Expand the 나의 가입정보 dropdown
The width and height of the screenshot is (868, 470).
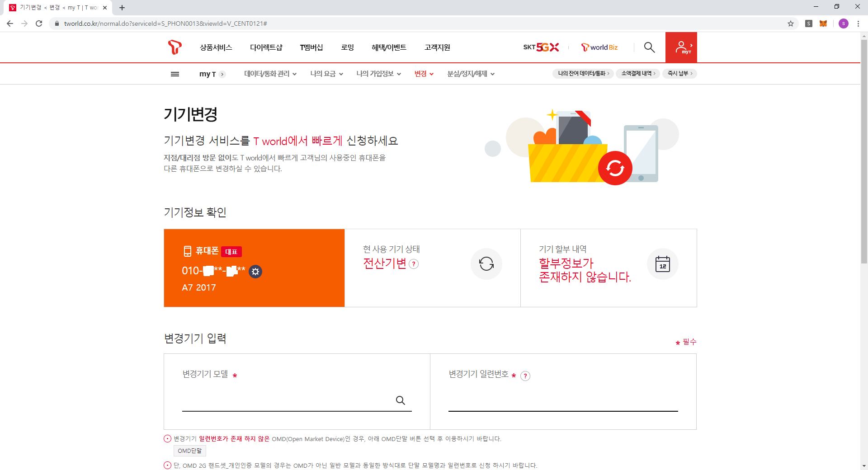coord(379,74)
